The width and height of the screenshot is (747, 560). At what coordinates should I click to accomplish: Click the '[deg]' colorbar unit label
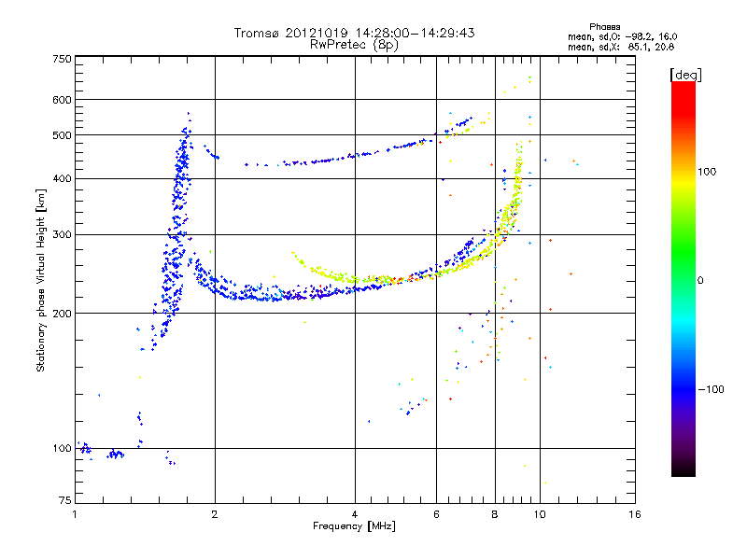[685, 75]
